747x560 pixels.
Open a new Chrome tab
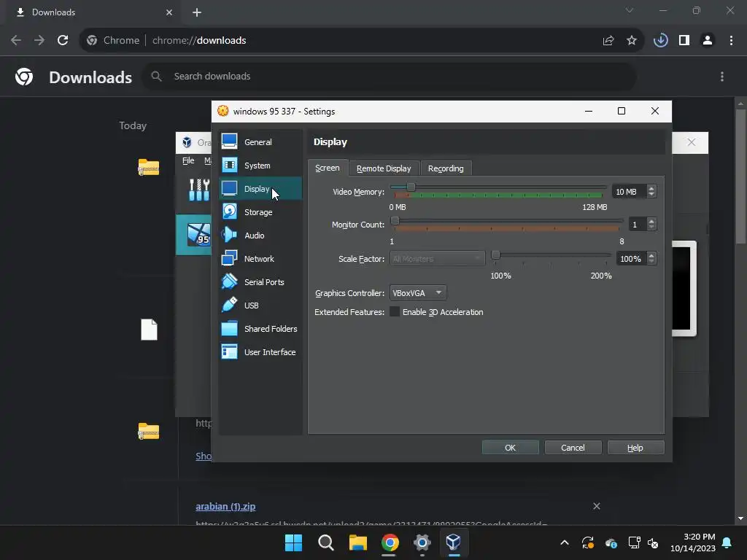tap(197, 12)
